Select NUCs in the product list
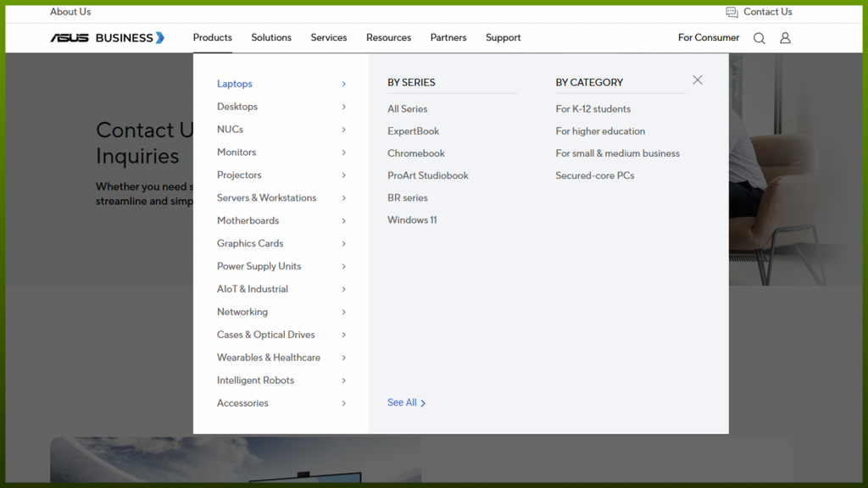 [231, 129]
